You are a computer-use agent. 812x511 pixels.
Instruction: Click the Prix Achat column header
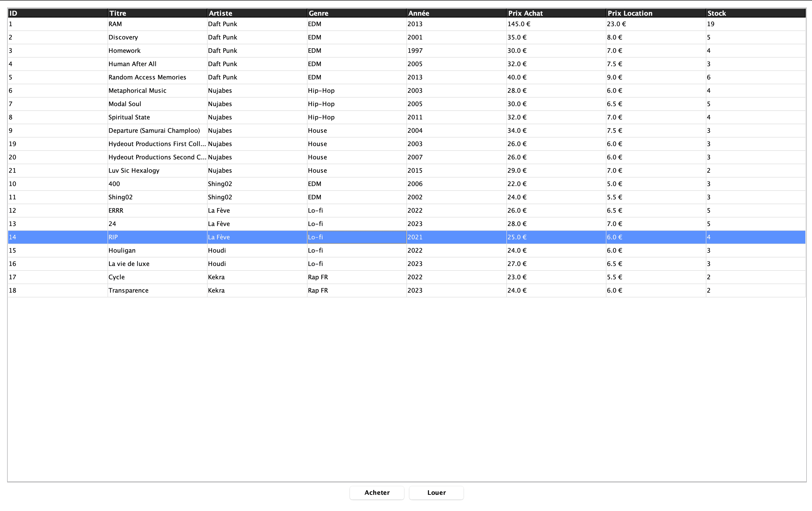pyautogui.click(x=556, y=13)
